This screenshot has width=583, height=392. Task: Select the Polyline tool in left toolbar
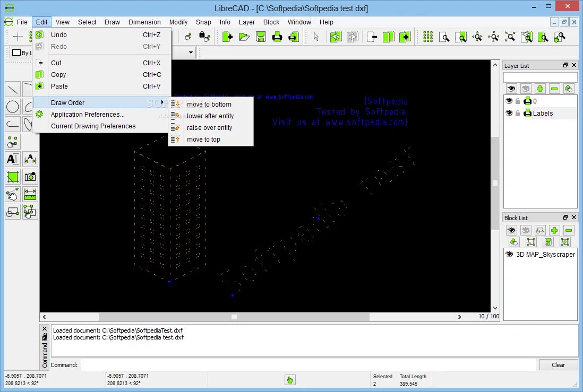(13, 125)
